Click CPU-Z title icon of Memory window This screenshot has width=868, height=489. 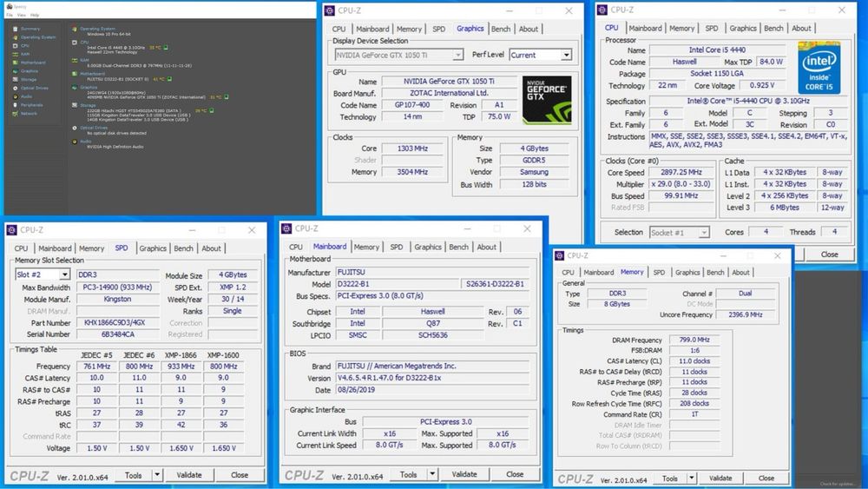pos(559,255)
